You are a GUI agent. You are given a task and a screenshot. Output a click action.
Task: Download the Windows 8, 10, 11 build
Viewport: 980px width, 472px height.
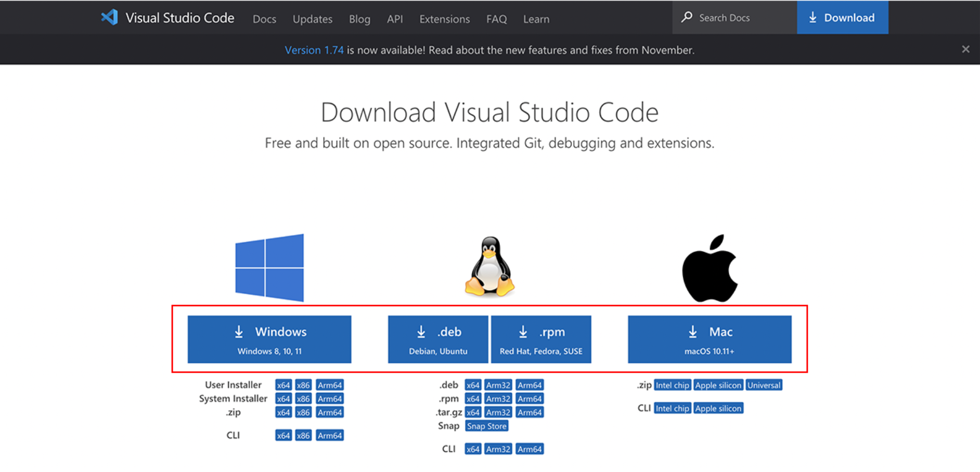point(269,339)
